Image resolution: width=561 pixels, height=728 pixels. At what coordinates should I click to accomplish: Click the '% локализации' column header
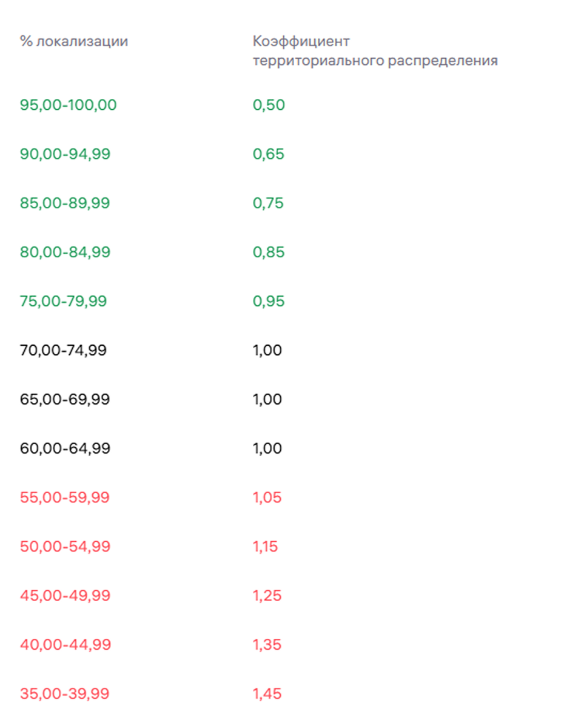pos(74,42)
